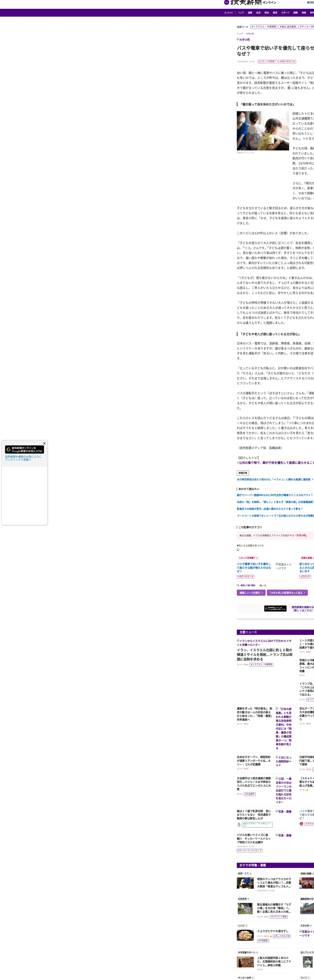
Task: Open イラン、イスラエル北部 missile headline
Action: [x=264, y=655]
